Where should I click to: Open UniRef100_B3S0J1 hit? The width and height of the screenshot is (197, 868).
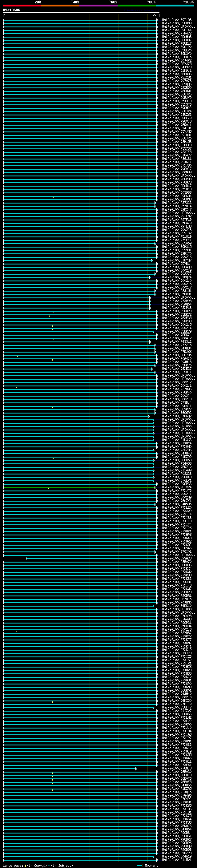[x=177, y=372]
